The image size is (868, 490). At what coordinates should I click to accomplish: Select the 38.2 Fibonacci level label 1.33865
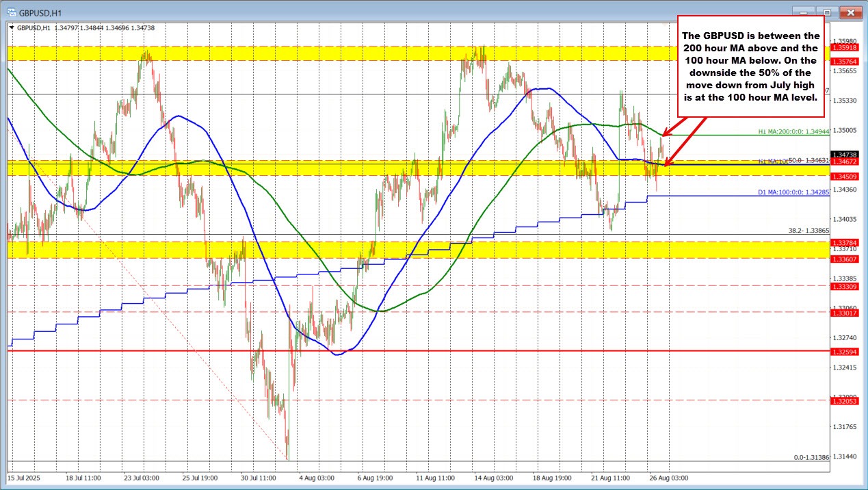tap(808, 231)
